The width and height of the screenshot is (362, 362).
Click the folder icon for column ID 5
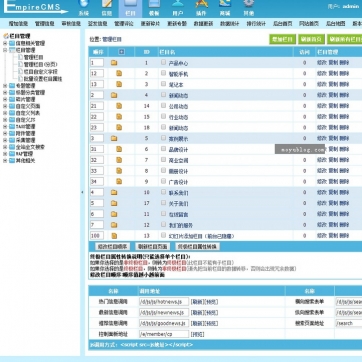coord(114,138)
